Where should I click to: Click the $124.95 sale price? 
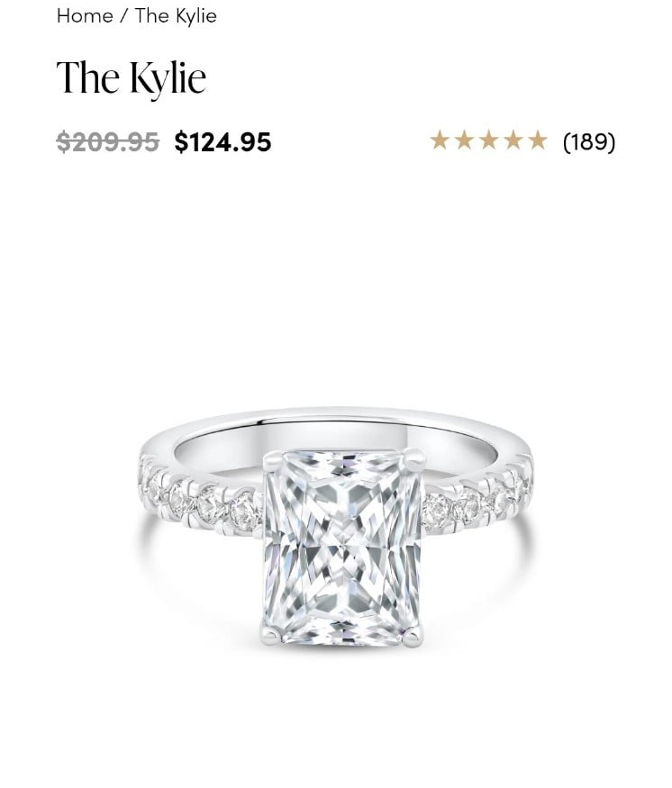coord(222,141)
